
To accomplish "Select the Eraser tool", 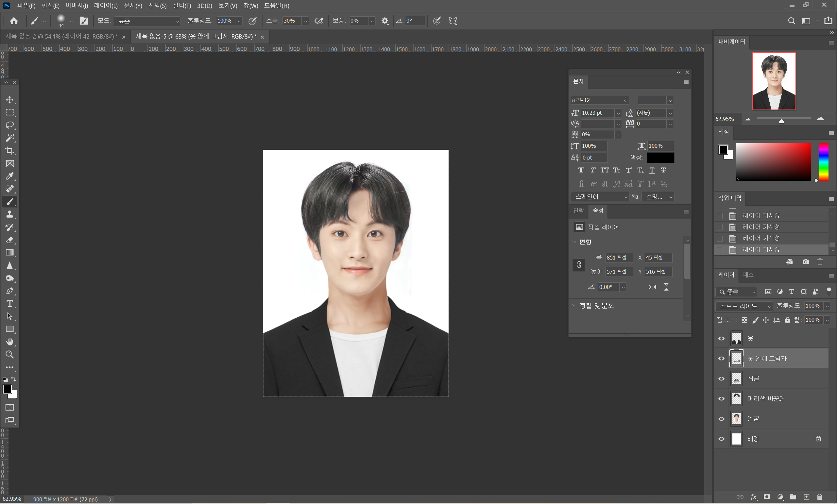I will [9, 240].
